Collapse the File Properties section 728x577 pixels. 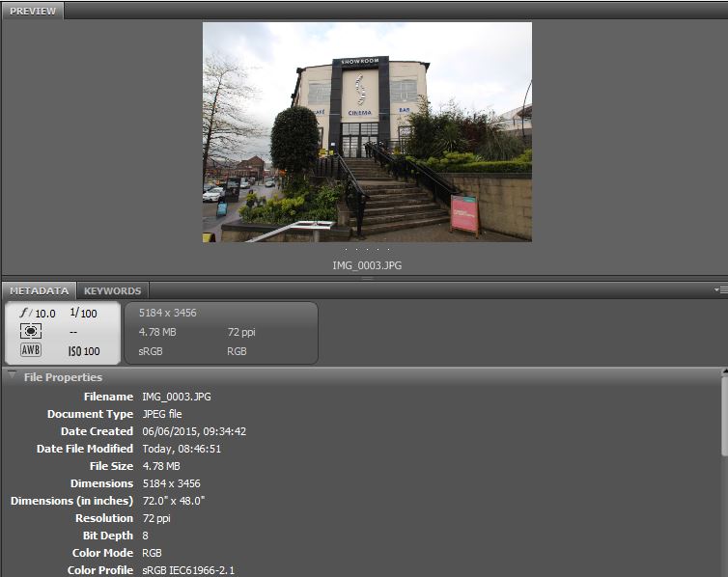pyautogui.click(x=13, y=374)
